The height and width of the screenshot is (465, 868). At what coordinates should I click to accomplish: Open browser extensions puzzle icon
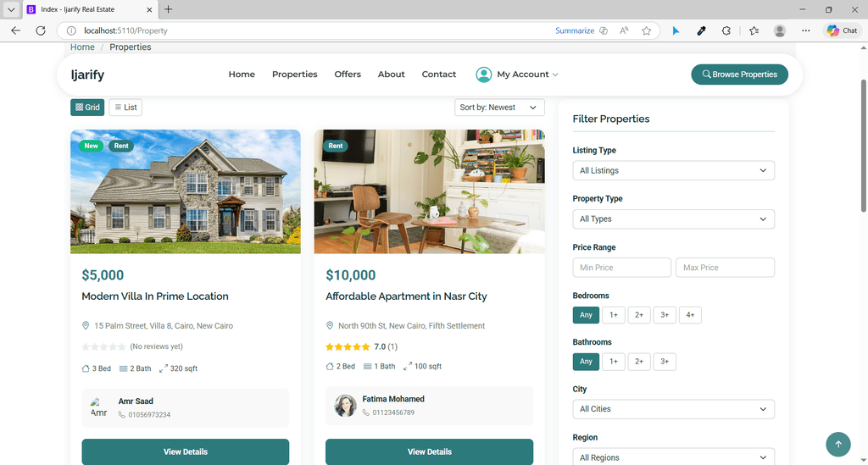(726, 31)
